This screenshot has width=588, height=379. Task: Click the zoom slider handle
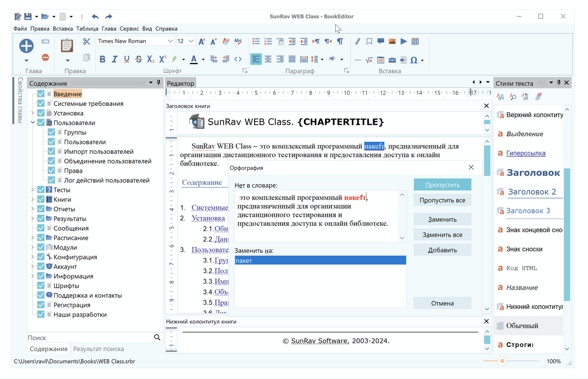pyautogui.click(x=502, y=361)
